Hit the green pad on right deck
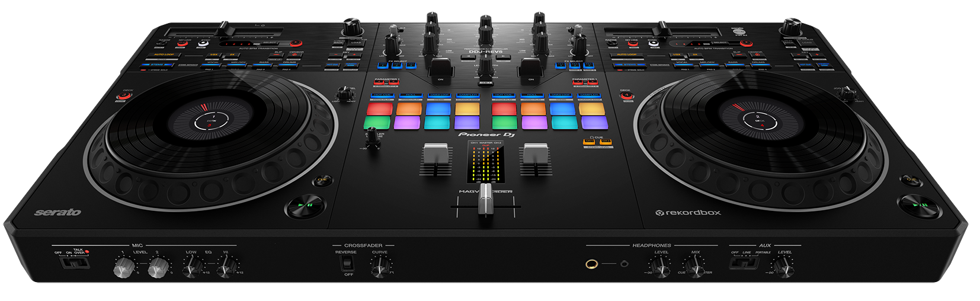The width and height of the screenshot is (980, 301). 504,122
